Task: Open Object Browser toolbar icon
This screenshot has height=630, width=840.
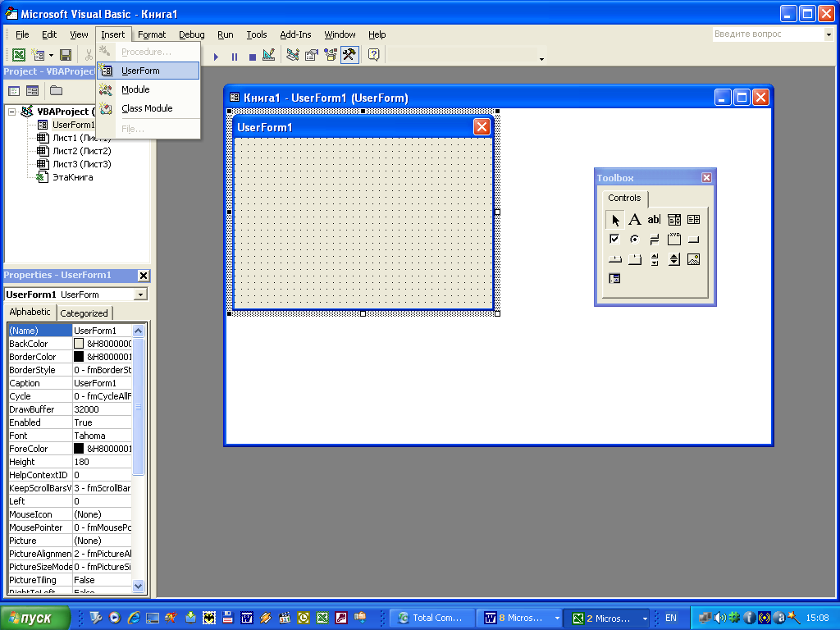Action: point(331,55)
